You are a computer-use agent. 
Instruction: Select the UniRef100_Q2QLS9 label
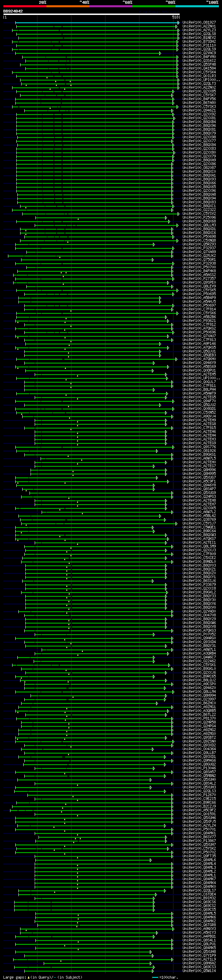(x=199, y=49)
